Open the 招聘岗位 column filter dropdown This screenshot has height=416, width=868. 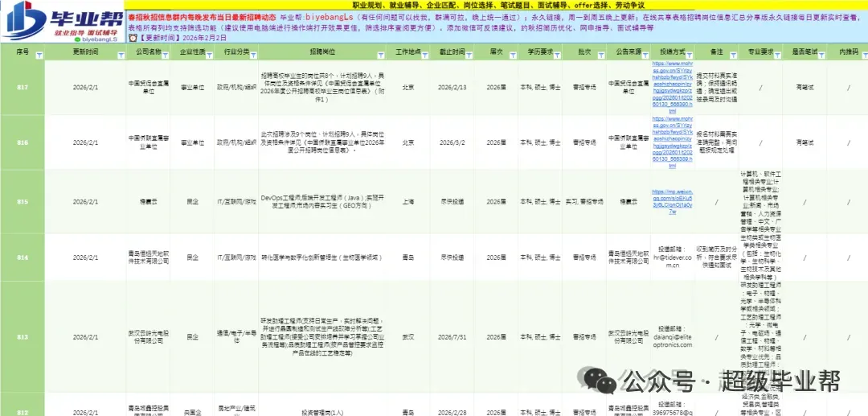pos(381,56)
